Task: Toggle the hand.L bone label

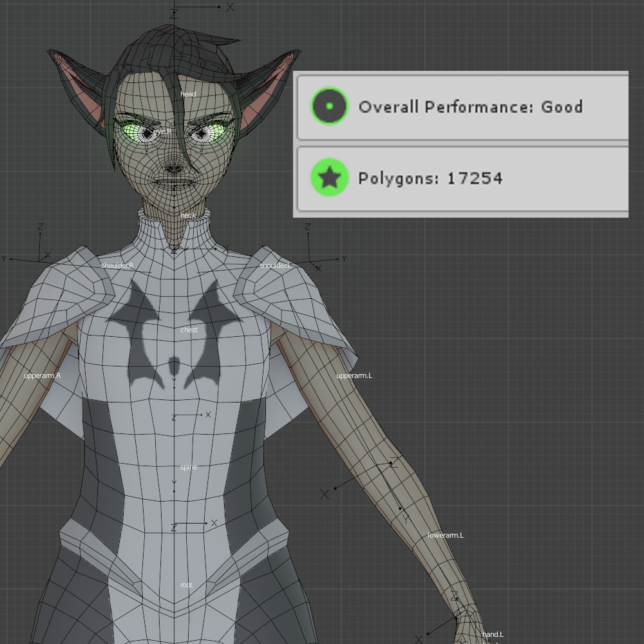Action: click(x=493, y=634)
